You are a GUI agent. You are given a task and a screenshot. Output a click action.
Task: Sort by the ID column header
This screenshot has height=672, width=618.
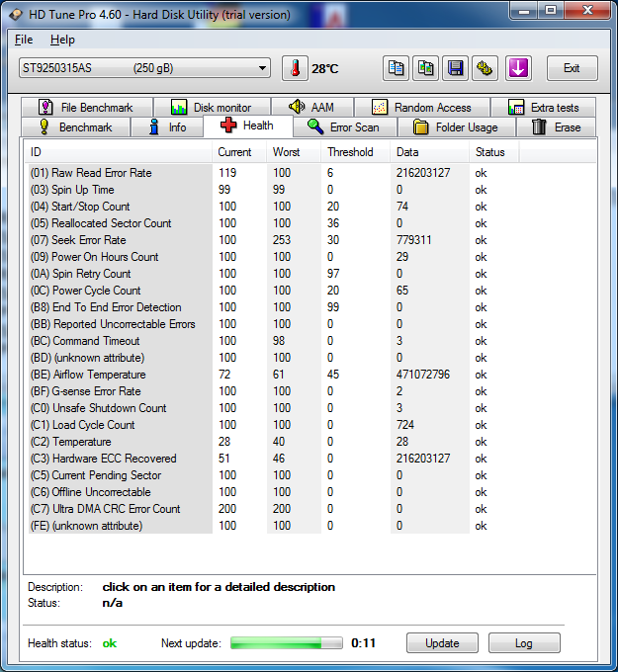[119, 152]
